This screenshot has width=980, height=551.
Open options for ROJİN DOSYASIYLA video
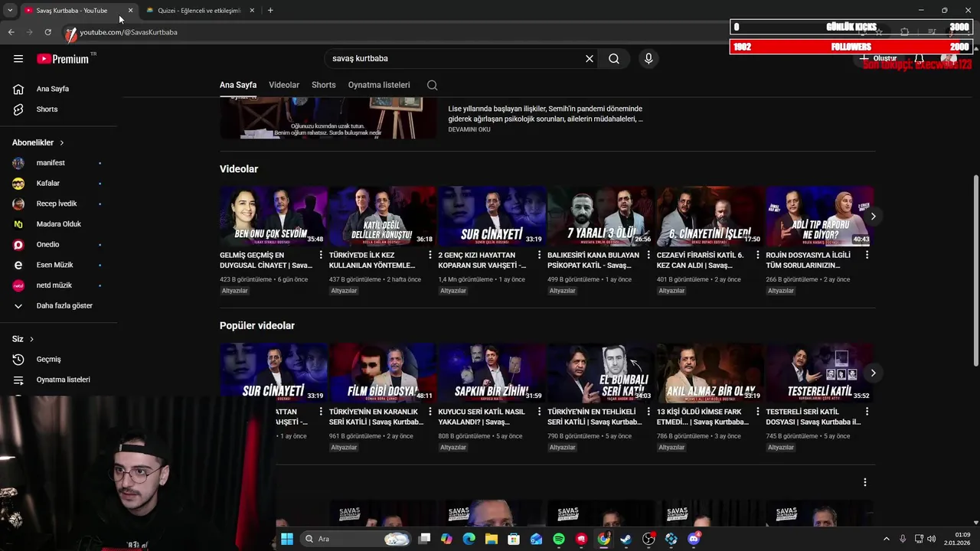coord(867,255)
